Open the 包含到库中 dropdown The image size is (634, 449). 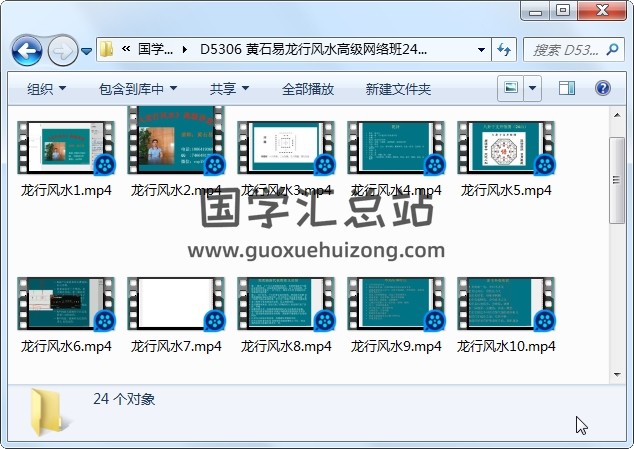pos(138,89)
